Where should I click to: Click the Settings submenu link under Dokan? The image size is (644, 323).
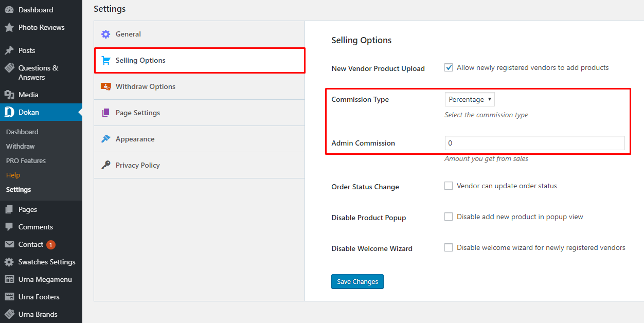19,189
